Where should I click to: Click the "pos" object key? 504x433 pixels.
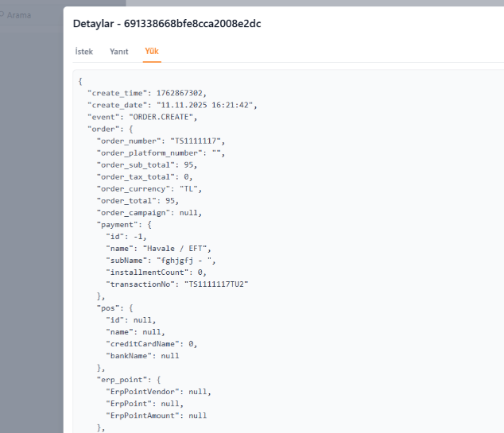coord(109,307)
